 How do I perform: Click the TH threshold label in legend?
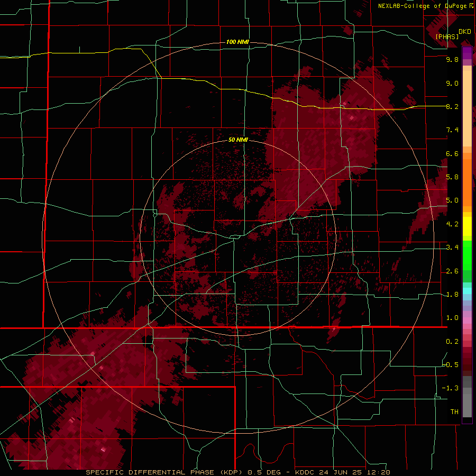tap(454, 412)
